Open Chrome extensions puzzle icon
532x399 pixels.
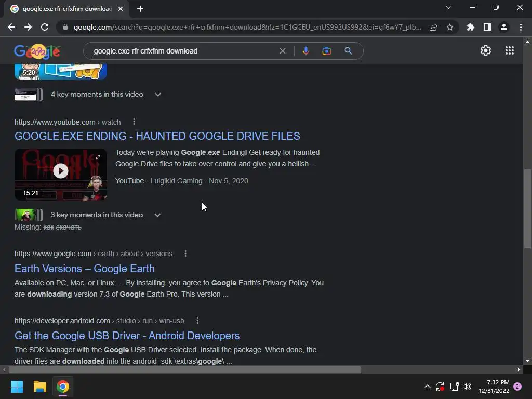click(x=470, y=27)
